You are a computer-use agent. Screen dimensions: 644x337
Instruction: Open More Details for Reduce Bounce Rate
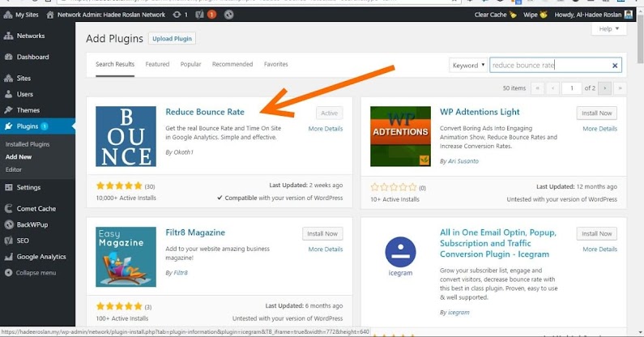click(x=326, y=129)
